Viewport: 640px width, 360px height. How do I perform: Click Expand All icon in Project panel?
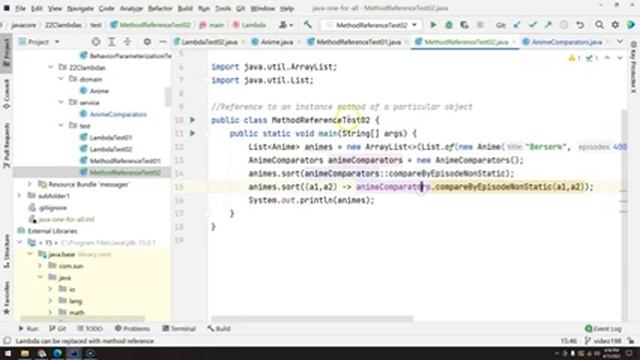pyautogui.click(x=112, y=42)
